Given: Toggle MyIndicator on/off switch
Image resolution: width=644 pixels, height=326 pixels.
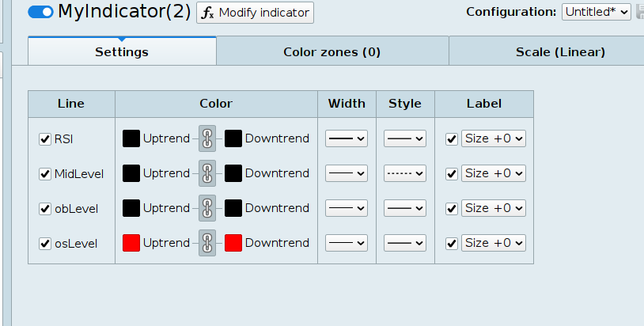Looking at the screenshot, I should tap(40, 13).
